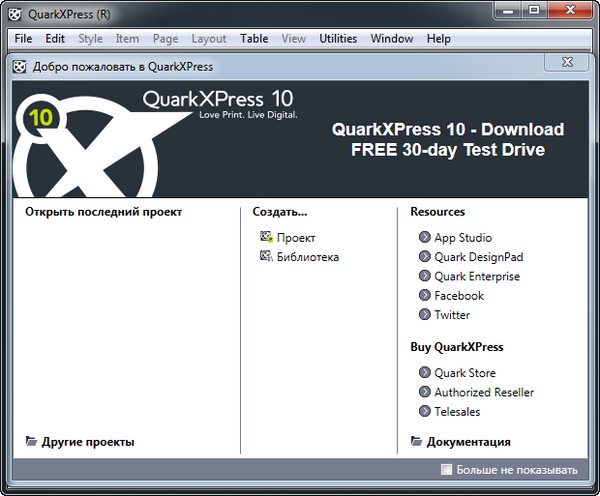
Task: Click the folder icon for Другие проекты
Action: (x=31, y=441)
